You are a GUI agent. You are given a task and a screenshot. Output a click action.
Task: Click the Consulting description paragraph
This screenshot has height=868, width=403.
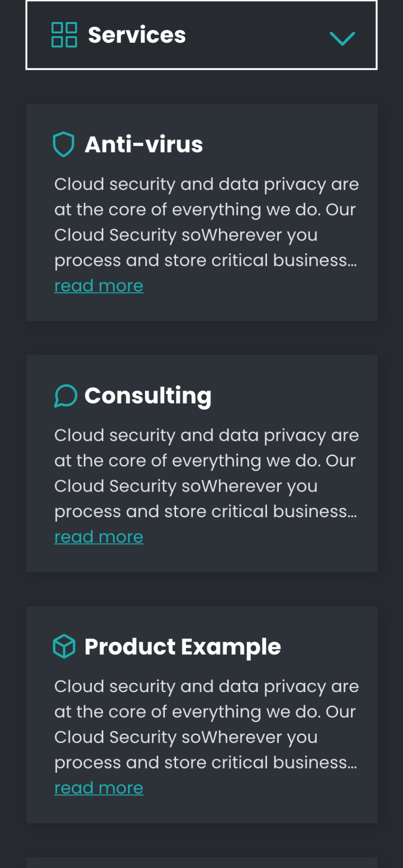[x=206, y=473]
